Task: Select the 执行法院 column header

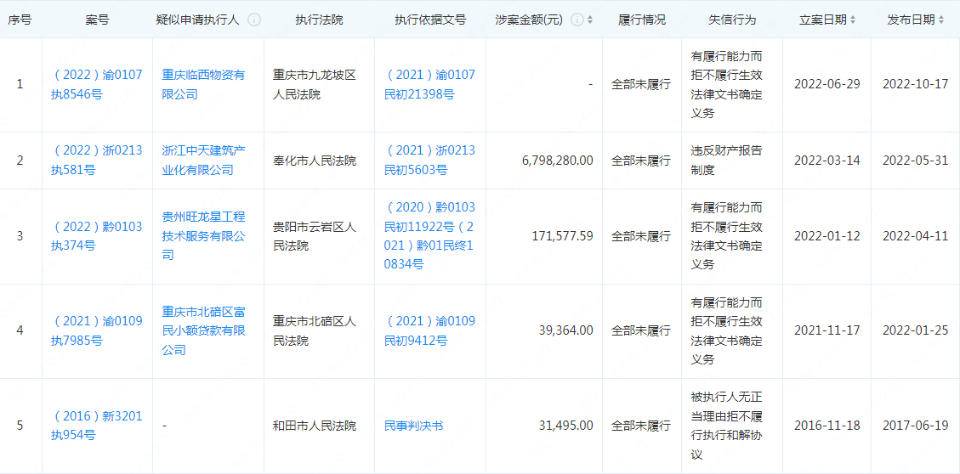Action: [319, 20]
